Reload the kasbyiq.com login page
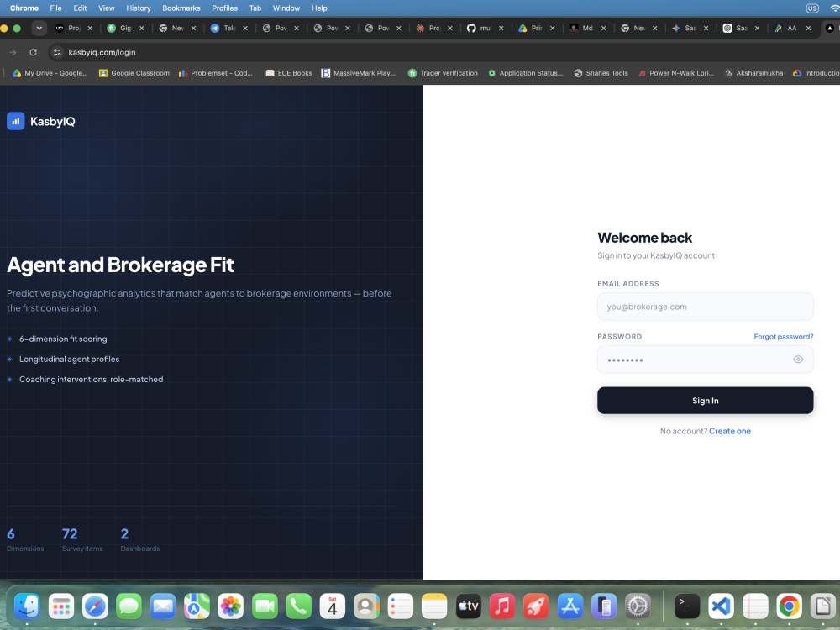The image size is (840, 630). click(x=34, y=52)
